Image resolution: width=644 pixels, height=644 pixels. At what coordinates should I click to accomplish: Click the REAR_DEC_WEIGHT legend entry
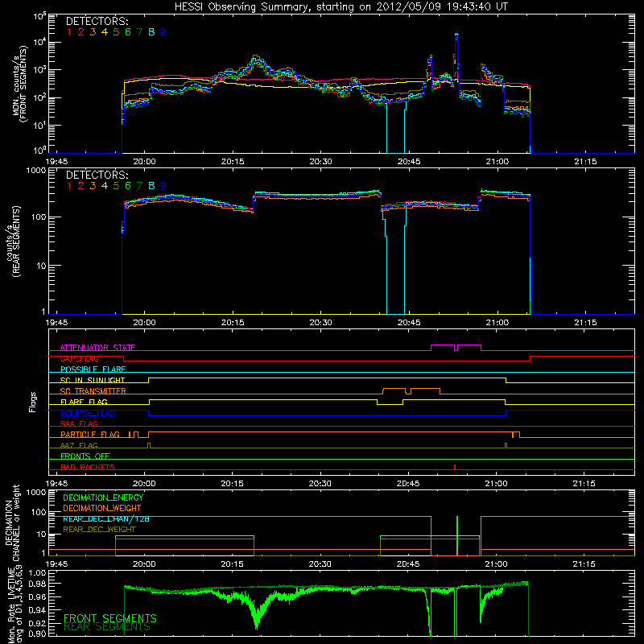(99, 530)
